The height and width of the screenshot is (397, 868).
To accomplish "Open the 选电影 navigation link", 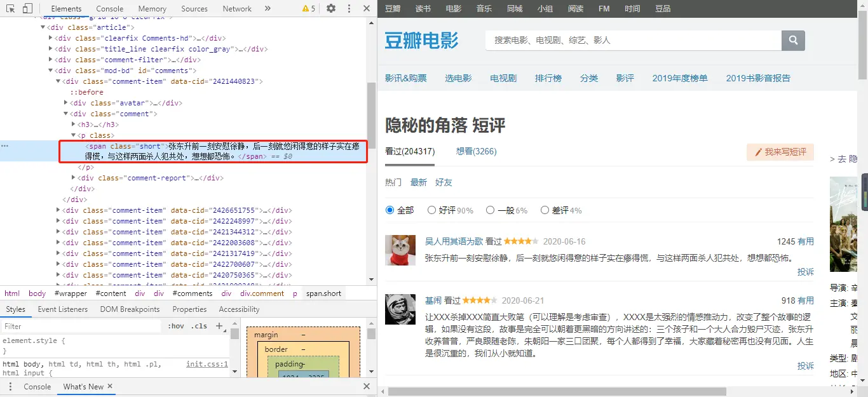I will click(458, 78).
